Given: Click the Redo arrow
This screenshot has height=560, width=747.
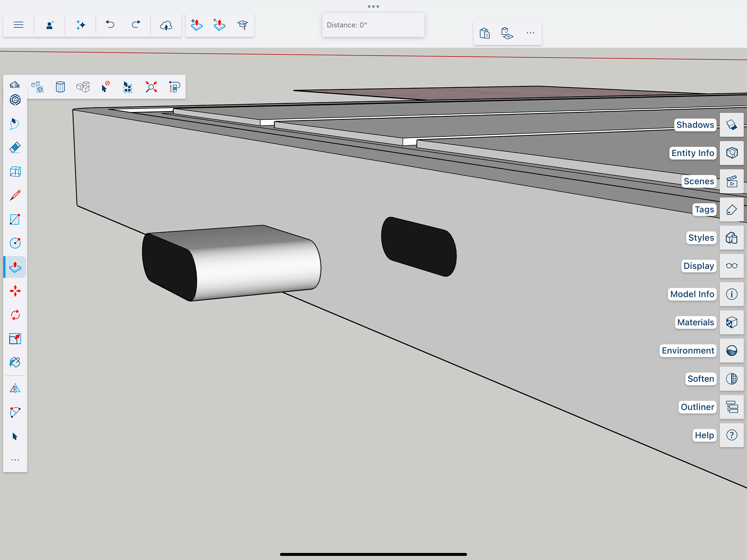Looking at the screenshot, I should pyautogui.click(x=136, y=25).
